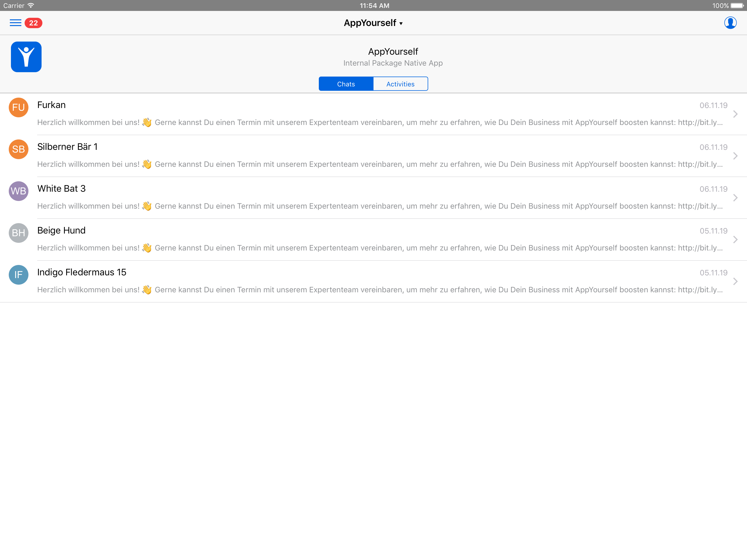Click the Internal Package Native App subtitle

click(393, 63)
